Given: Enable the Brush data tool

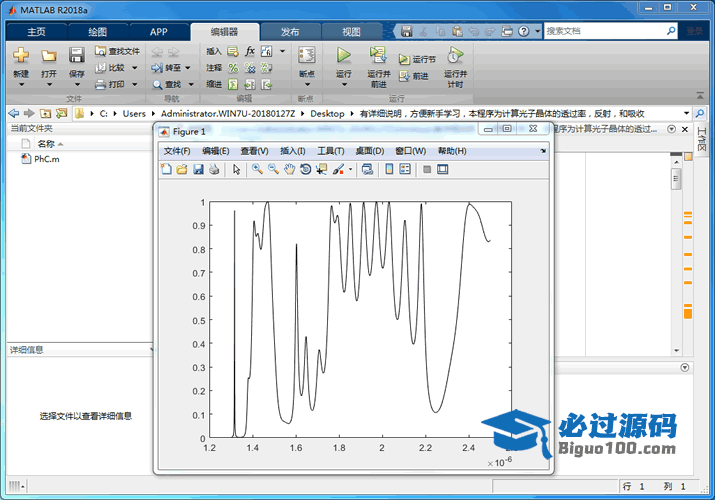Looking at the screenshot, I should click(x=338, y=170).
